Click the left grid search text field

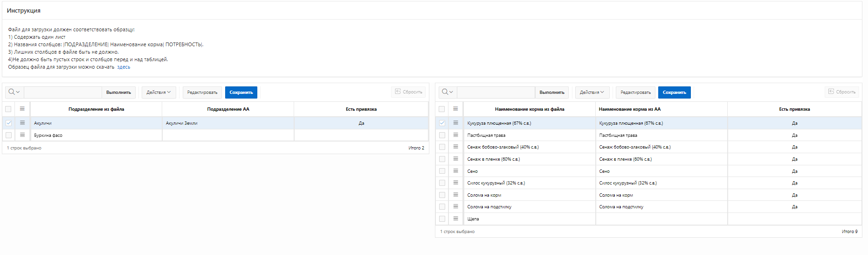click(x=62, y=92)
